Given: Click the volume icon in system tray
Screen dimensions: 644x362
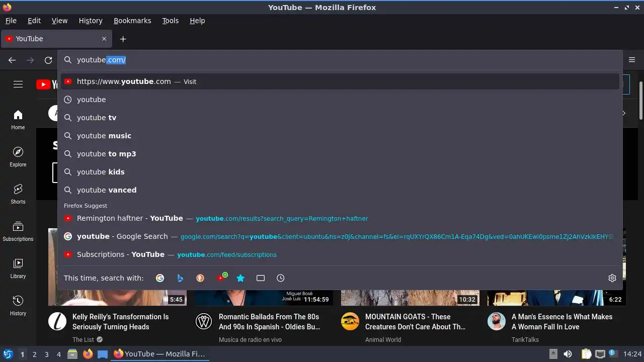Looking at the screenshot, I should point(568,354).
